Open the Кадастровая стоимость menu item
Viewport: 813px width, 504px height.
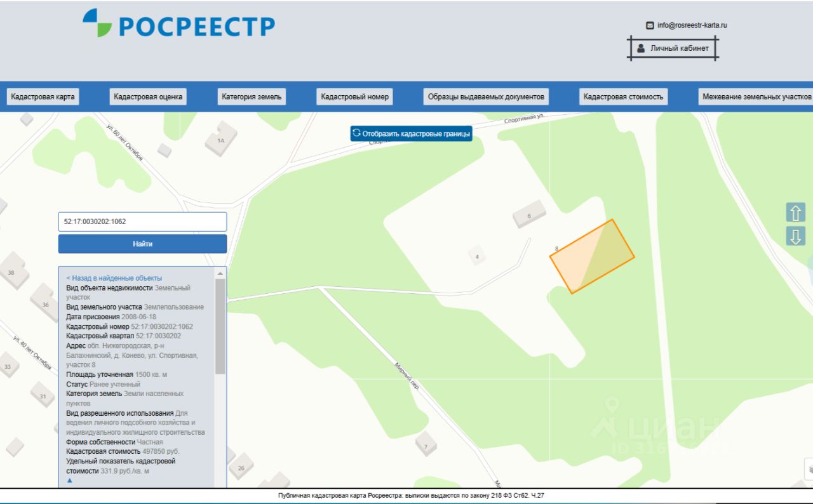(623, 96)
